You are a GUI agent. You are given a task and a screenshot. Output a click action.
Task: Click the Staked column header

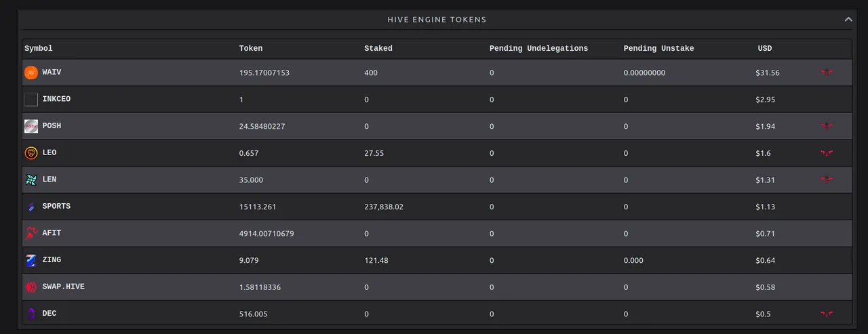(378, 49)
